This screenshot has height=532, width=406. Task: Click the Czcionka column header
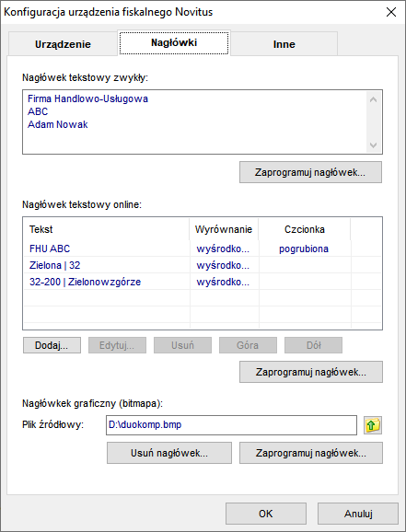pos(305,229)
